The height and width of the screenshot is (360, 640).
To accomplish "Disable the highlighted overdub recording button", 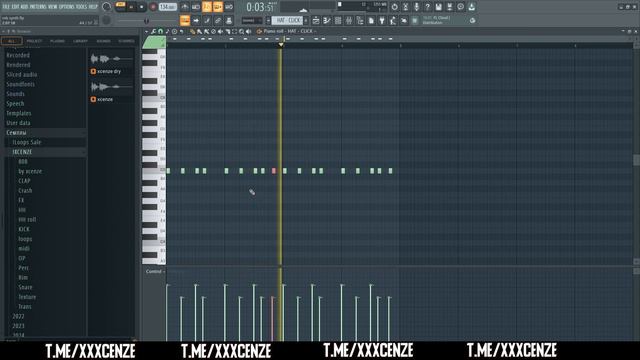I will point(218,7).
